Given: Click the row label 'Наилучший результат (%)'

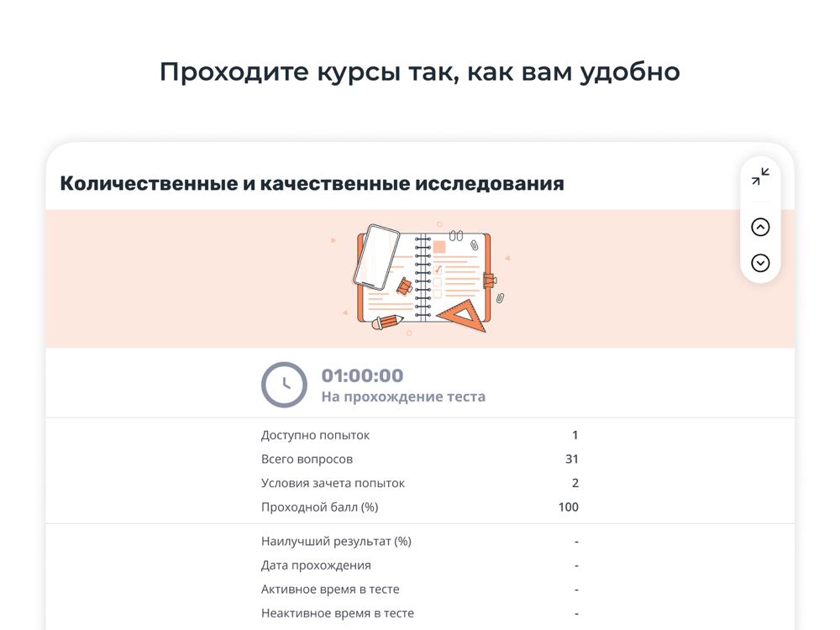Looking at the screenshot, I should click(x=337, y=542).
